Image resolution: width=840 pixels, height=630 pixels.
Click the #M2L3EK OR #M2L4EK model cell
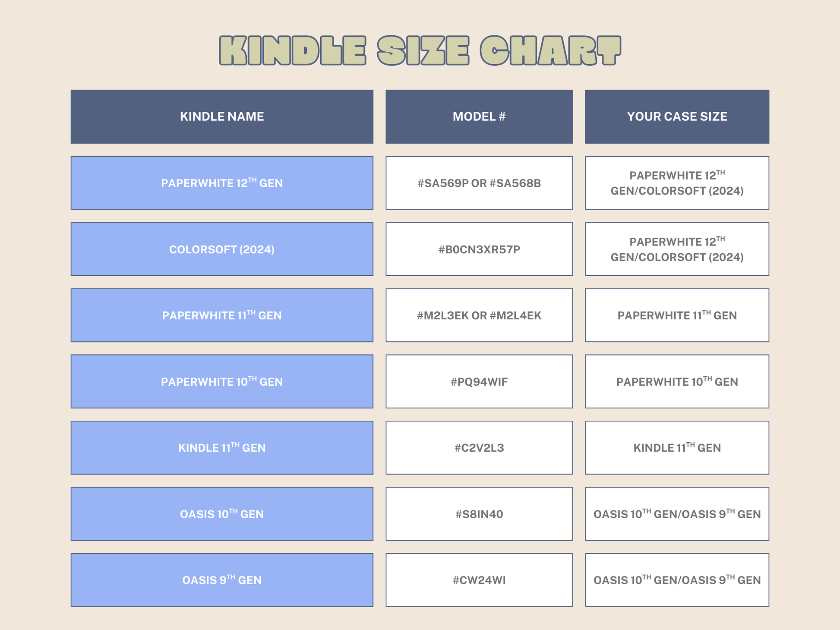pos(479,315)
